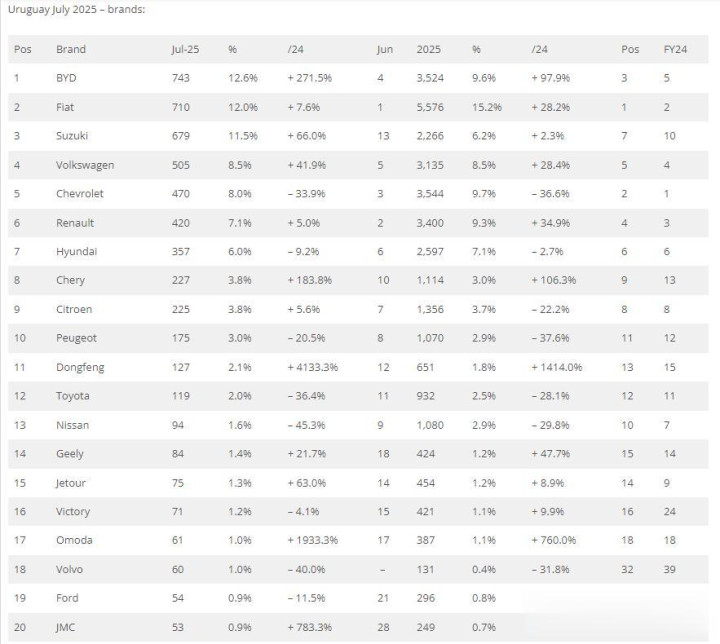The image size is (720, 644).
Task: Click the Dongfeng brand name
Action: (80, 367)
